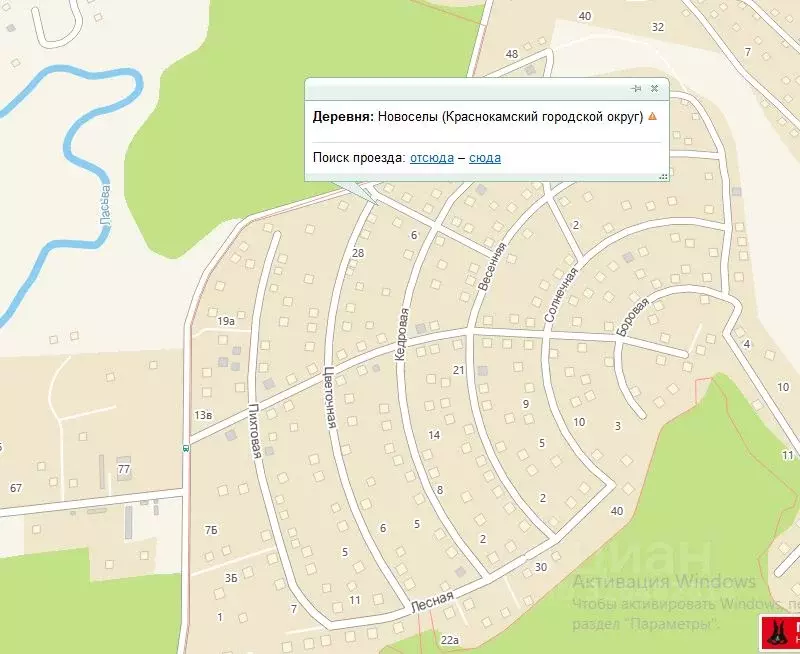800x654 pixels.
Task: Select building 19а on the map
Action: (226, 321)
